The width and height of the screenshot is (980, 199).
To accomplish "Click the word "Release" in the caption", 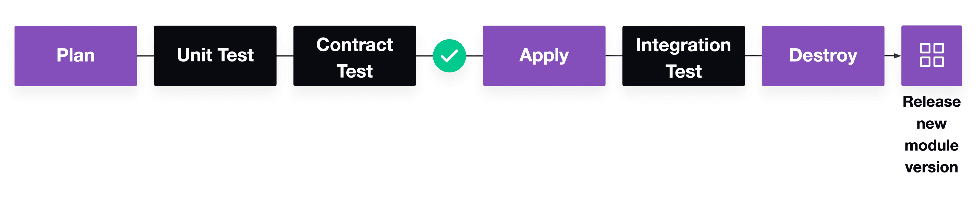I will (x=931, y=102).
